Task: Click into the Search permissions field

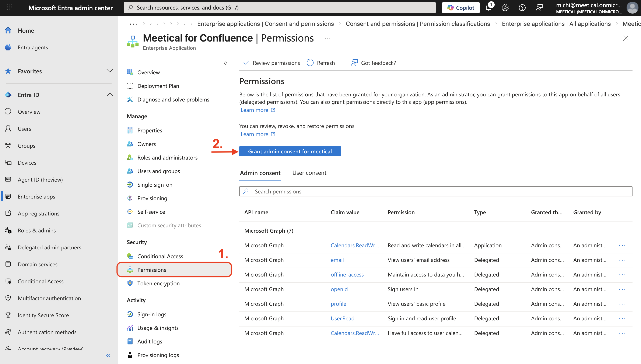Action: coord(435,191)
